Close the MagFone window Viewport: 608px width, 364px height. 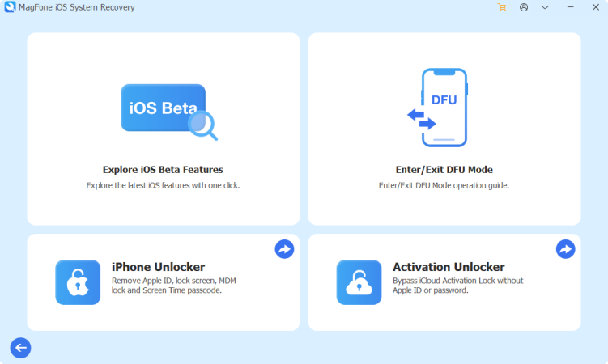(596, 7)
